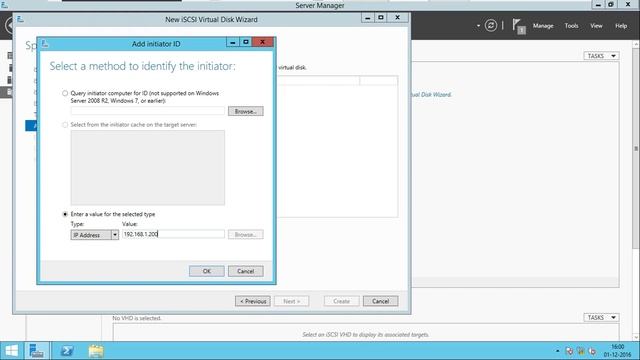The width and height of the screenshot is (640, 360).
Task: Click the query initiator computer text field
Action: click(x=148, y=111)
